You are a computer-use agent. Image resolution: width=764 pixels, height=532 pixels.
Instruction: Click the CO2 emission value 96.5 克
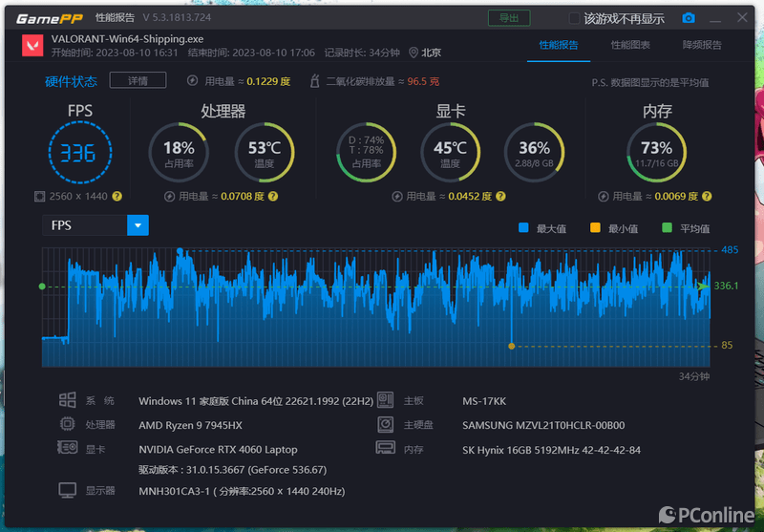[x=423, y=81]
